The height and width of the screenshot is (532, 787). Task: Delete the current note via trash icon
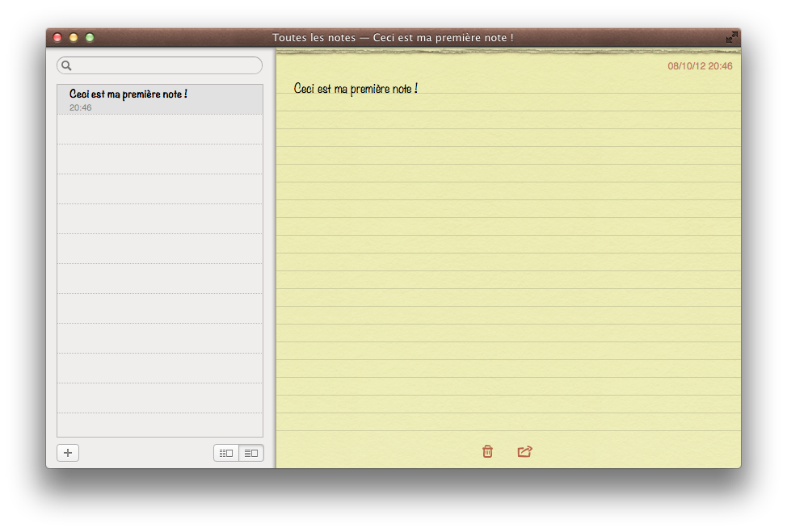click(487, 451)
